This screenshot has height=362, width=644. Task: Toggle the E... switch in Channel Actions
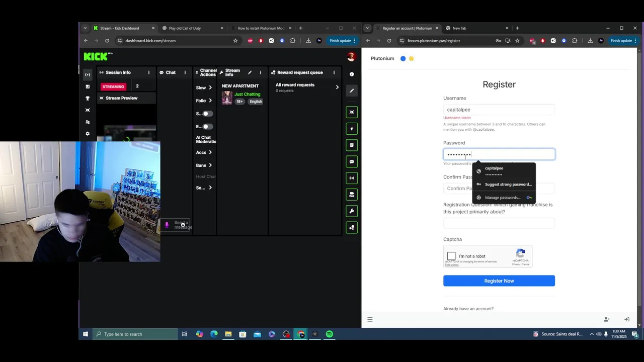tap(207, 127)
